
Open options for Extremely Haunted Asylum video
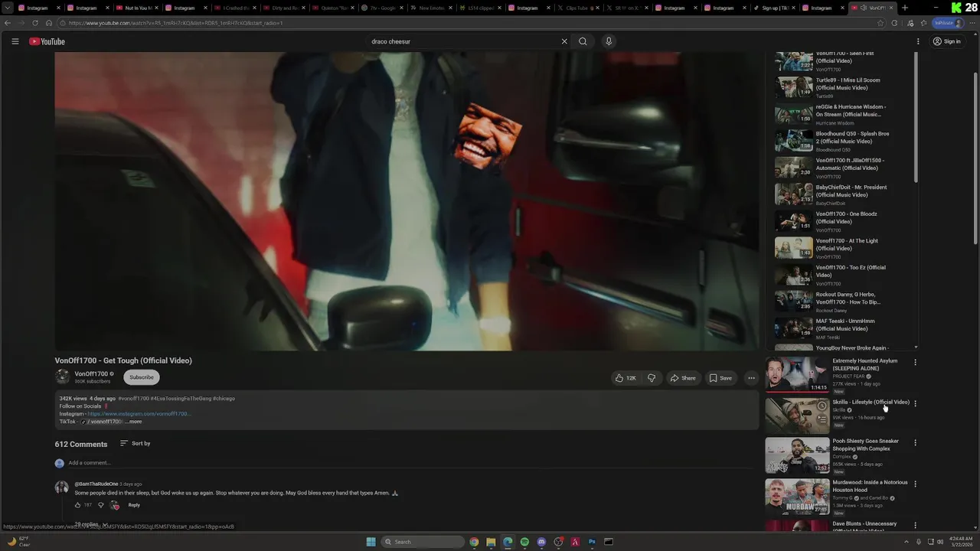[915, 362]
